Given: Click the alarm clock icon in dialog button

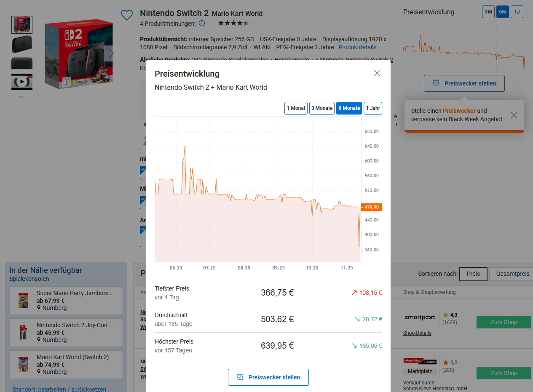Looking at the screenshot, I should point(240,377).
